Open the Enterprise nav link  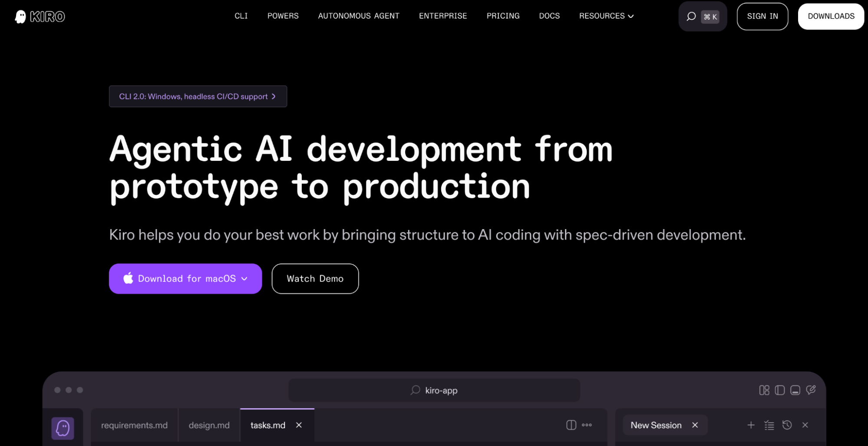tap(443, 16)
